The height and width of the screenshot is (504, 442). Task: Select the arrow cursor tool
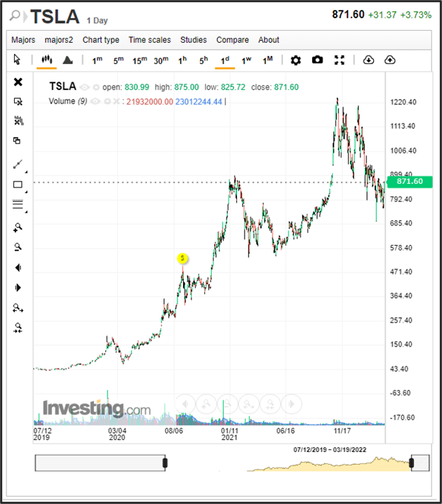coord(17,60)
